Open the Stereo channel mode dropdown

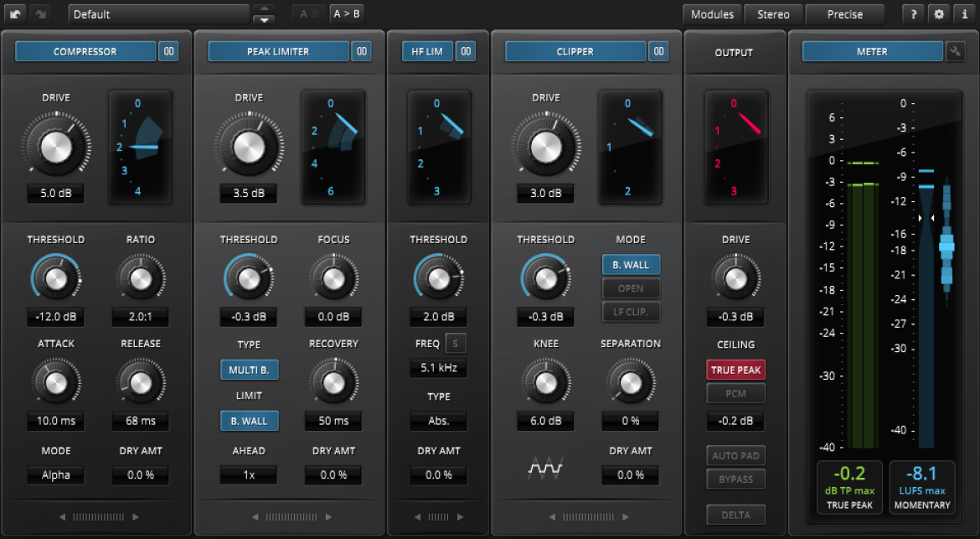coord(773,13)
